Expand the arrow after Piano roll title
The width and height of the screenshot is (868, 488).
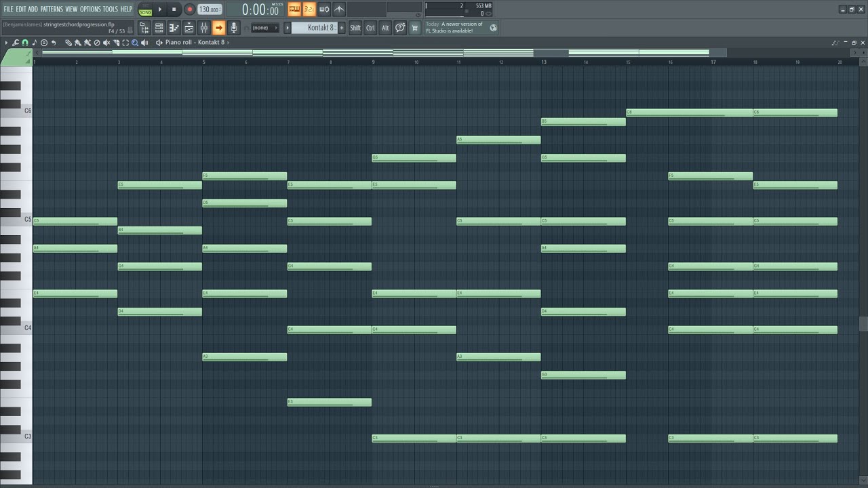[x=229, y=43]
